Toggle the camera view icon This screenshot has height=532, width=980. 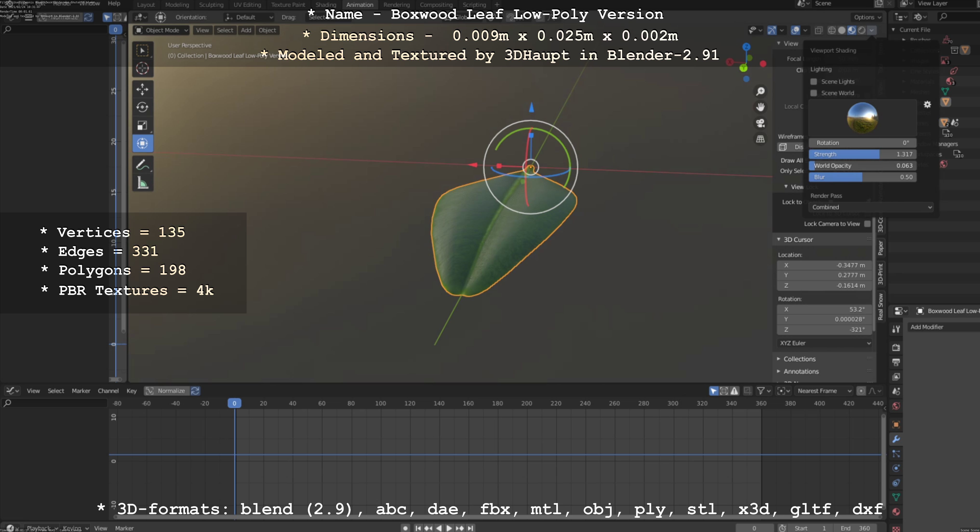(x=760, y=123)
